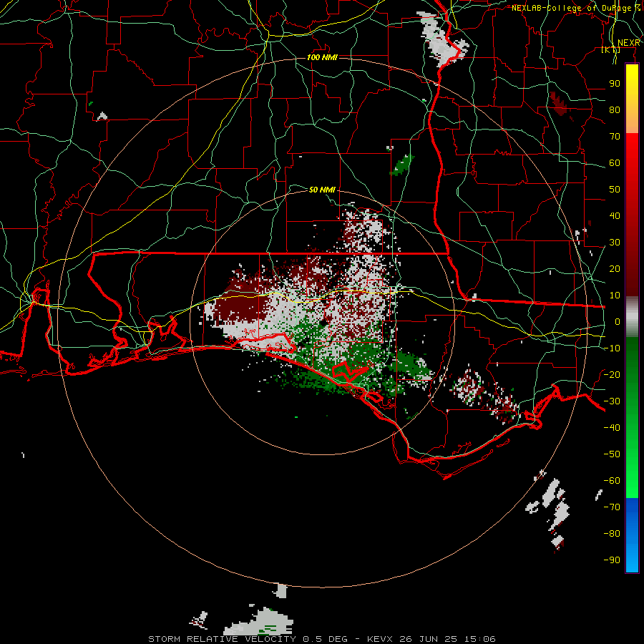The width and height of the screenshot is (644, 644).
Task: Click the 40 scale label
Action: click(615, 216)
